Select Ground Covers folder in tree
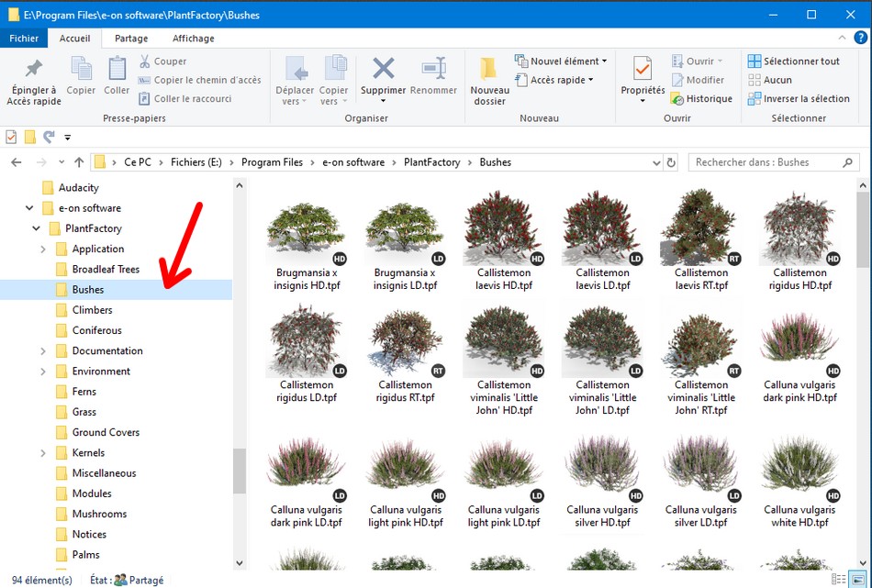The height and width of the screenshot is (588, 872). point(106,432)
